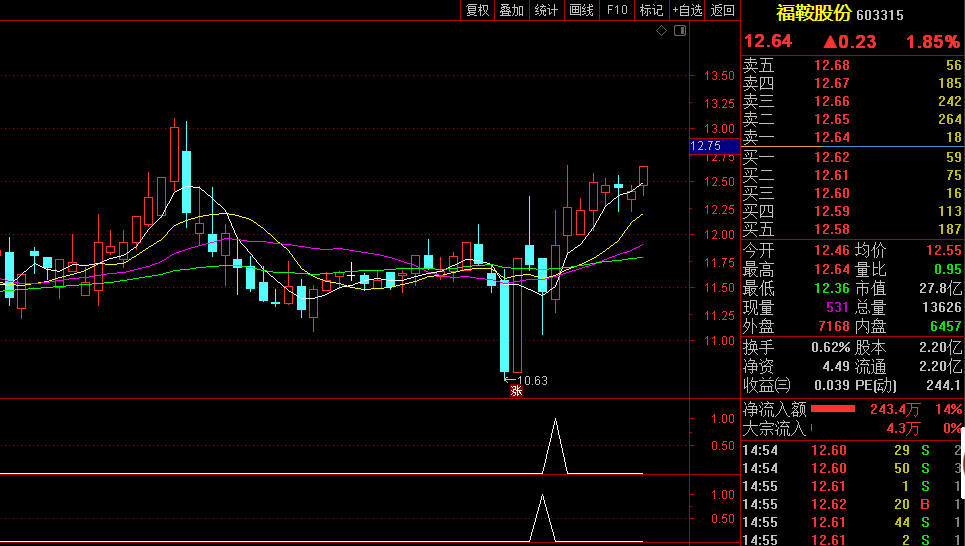965x546 pixels.
Task: Click 总量 total volume 13626
Action: coord(942,307)
